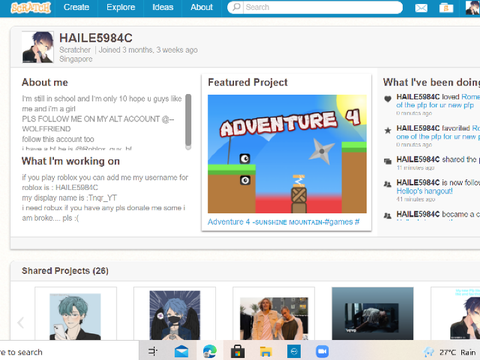This screenshot has height=360, width=480.
Task: Click the previous arrow in Shared Projects
Action: pos(21,322)
